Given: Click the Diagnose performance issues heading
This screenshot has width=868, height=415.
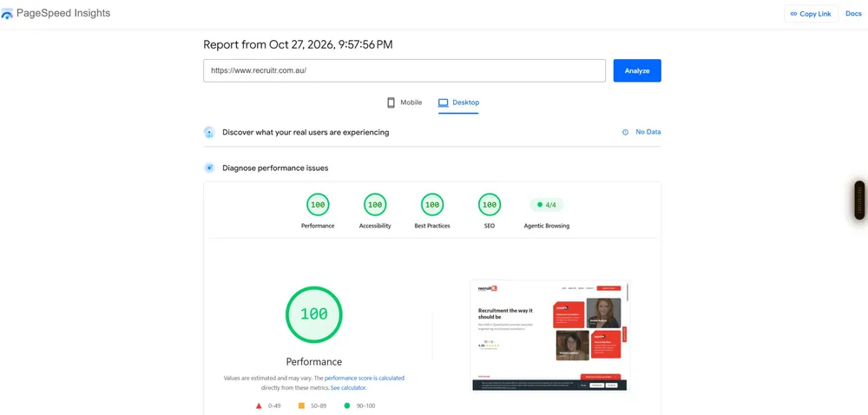Looking at the screenshot, I should (x=275, y=168).
